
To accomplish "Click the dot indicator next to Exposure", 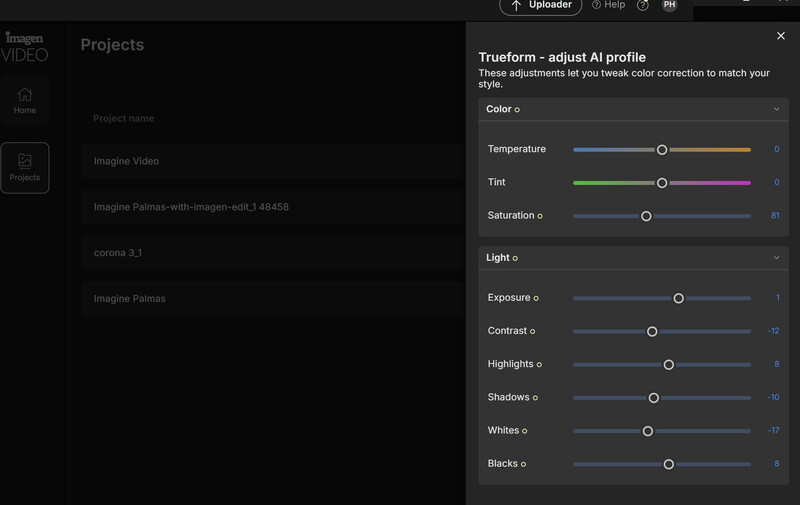I will pyautogui.click(x=536, y=298).
